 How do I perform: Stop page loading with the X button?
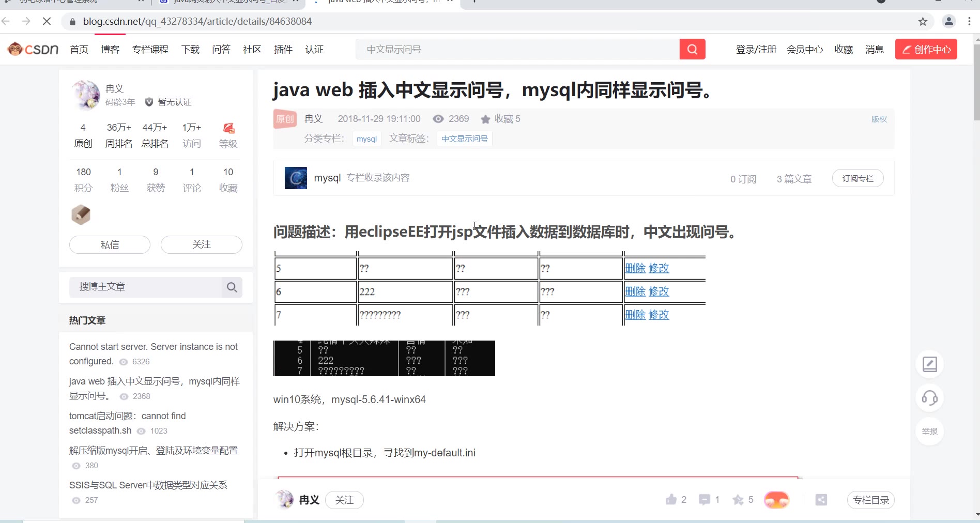point(47,21)
